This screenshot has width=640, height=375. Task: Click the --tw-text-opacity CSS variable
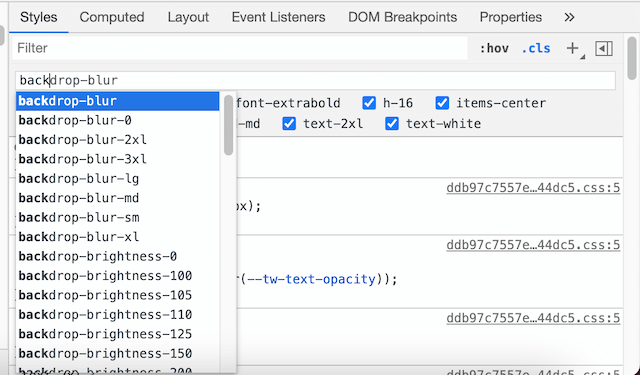click(x=311, y=280)
